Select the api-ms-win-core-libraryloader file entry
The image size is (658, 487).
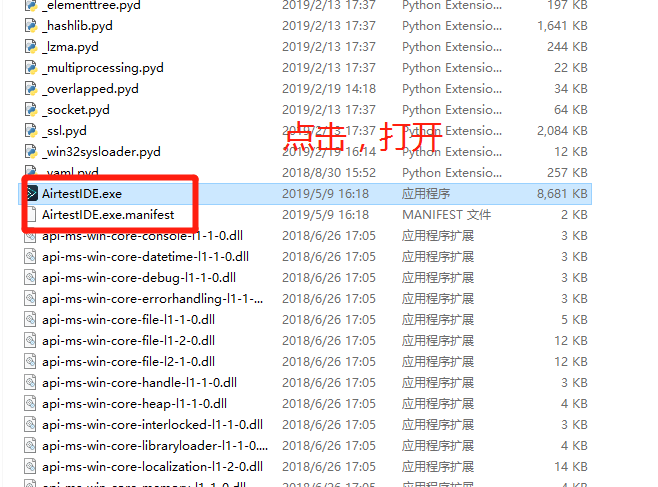click(155, 445)
